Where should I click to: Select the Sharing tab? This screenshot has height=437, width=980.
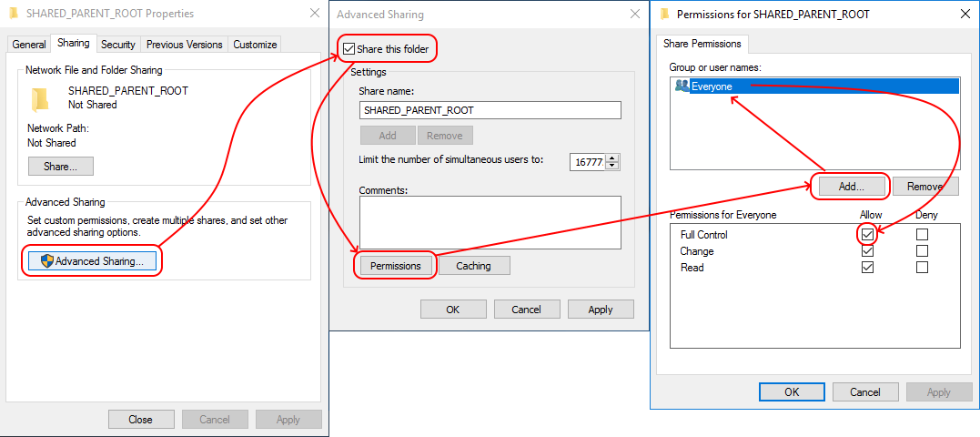pyautogui.click(x=74, y=43)
